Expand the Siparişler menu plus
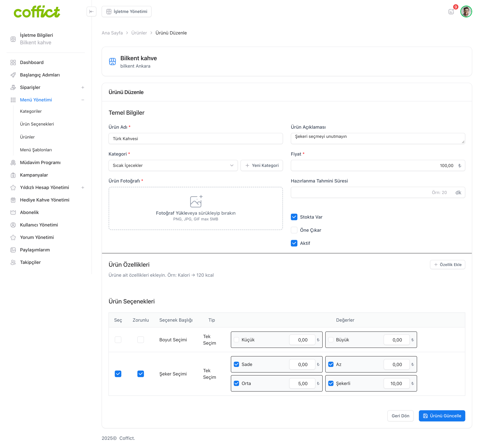Viewport: 482px width, 448px height. point(83,87)
